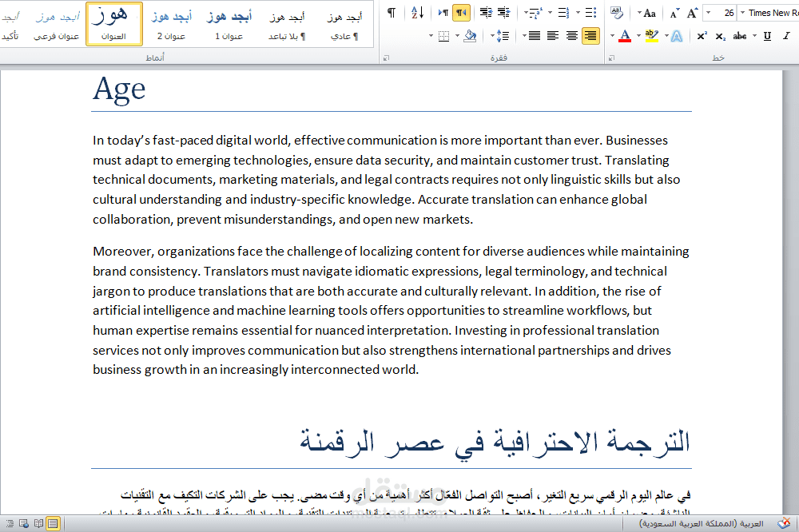
Task: Click status bar language العربية (السعودية)
Action: tap(702, 524)
